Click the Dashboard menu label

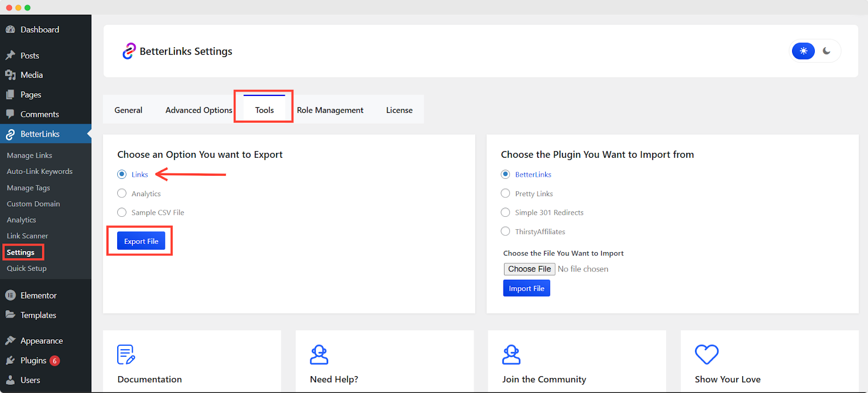pos(40,29)
